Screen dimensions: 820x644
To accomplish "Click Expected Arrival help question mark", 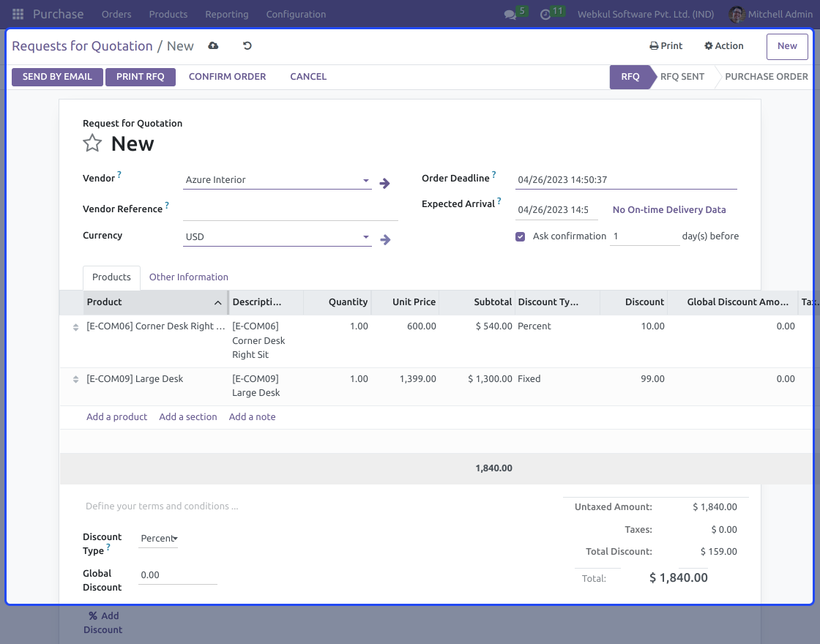I will click(x=499, y=201).
